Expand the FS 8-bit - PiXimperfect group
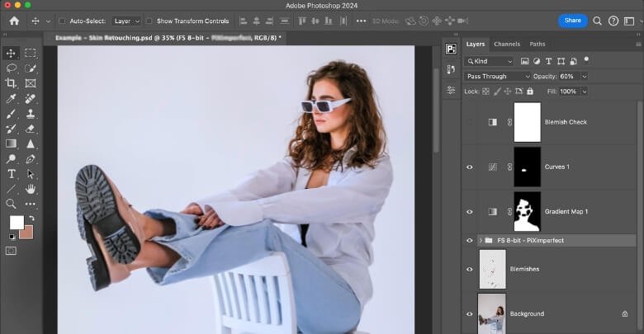 [481, 241]
